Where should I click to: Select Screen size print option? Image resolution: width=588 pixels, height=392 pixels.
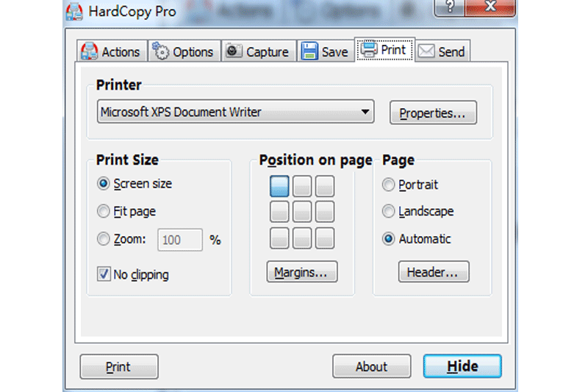[135, 184]
